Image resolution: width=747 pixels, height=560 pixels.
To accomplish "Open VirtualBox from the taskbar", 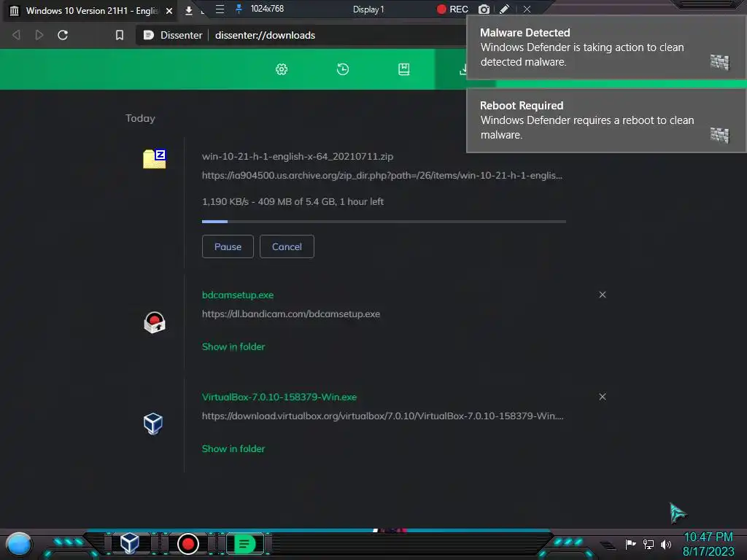I will click(x=130, y=543).
